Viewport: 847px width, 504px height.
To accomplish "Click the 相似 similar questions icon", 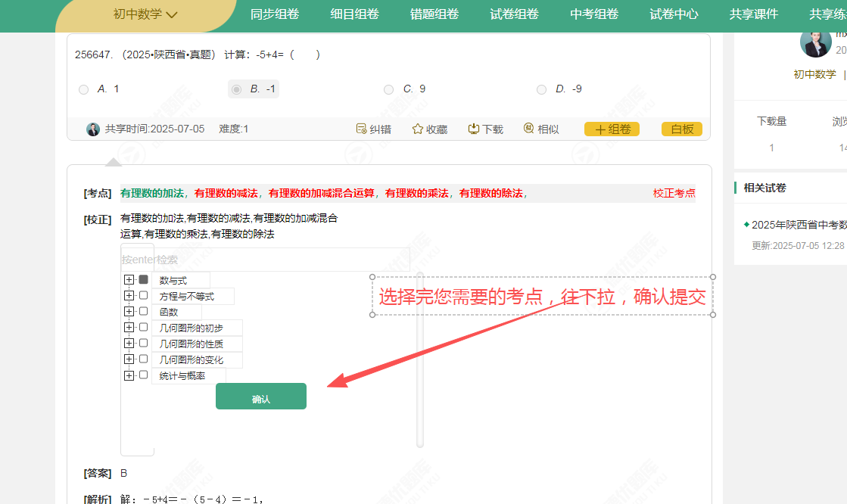I will click(x=529, y=129).
